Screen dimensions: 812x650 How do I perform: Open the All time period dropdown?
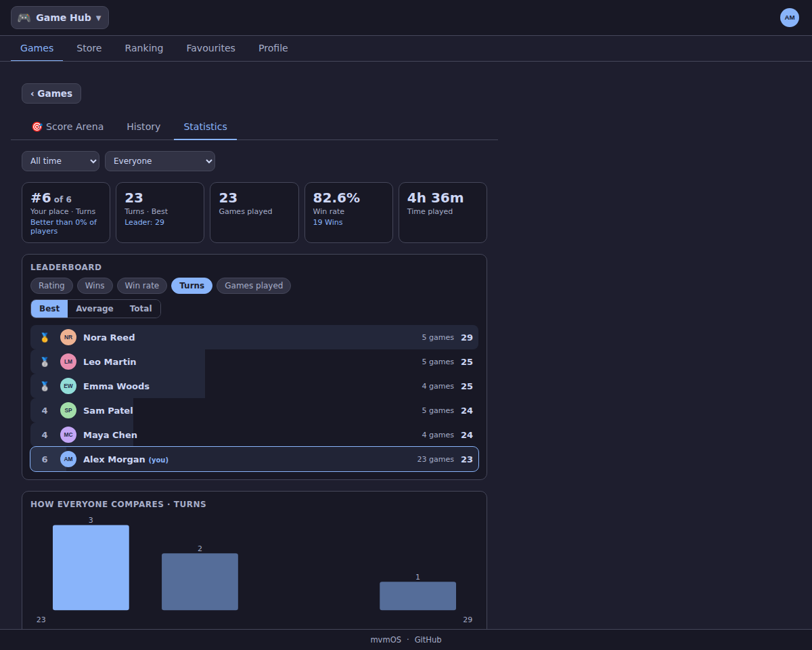coord(61,161)
